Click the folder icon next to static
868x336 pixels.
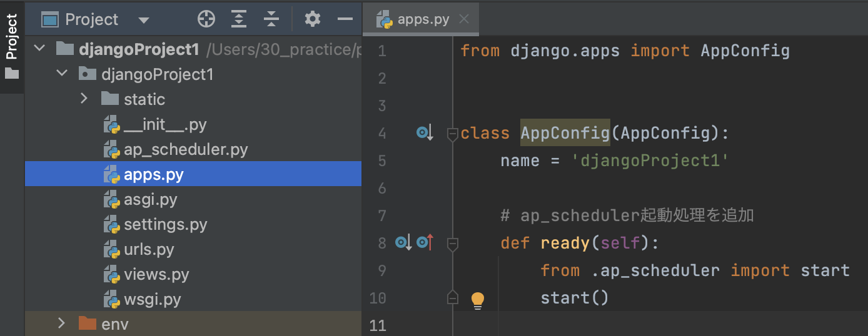109,99
